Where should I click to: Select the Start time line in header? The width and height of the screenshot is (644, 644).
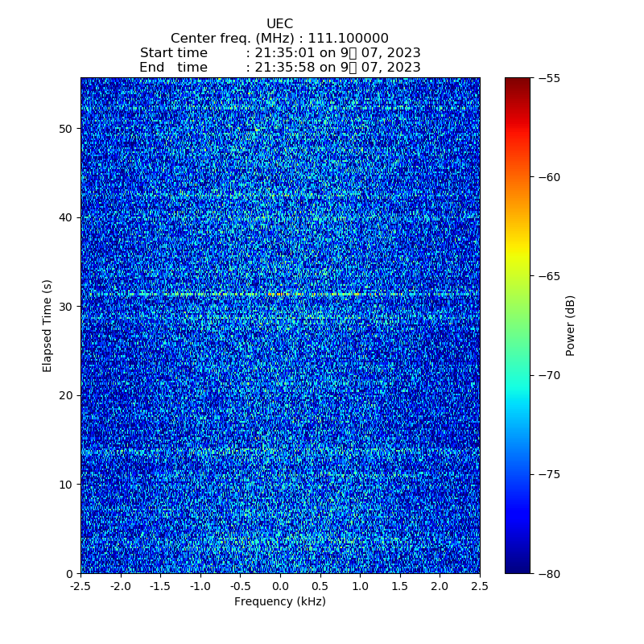pos(279,53)
